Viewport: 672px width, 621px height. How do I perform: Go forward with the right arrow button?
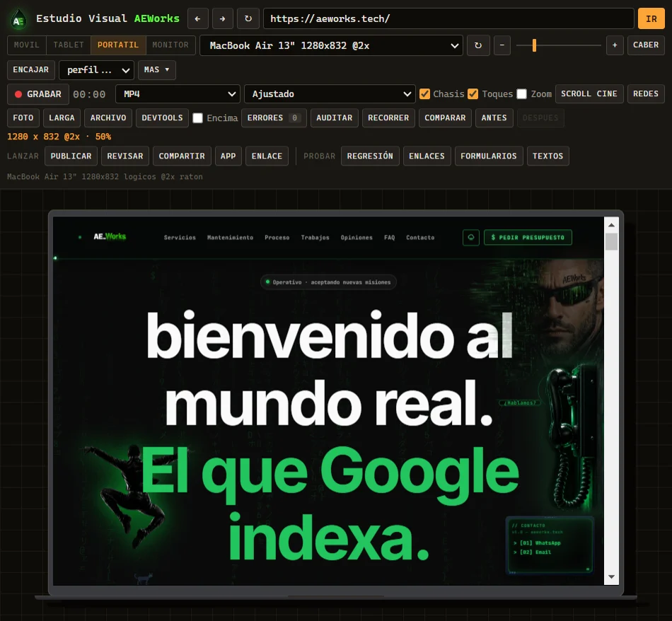point(222,19)
